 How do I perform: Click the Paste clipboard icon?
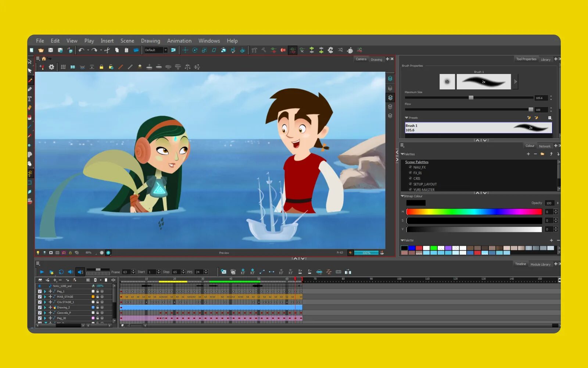pos(126,50)
